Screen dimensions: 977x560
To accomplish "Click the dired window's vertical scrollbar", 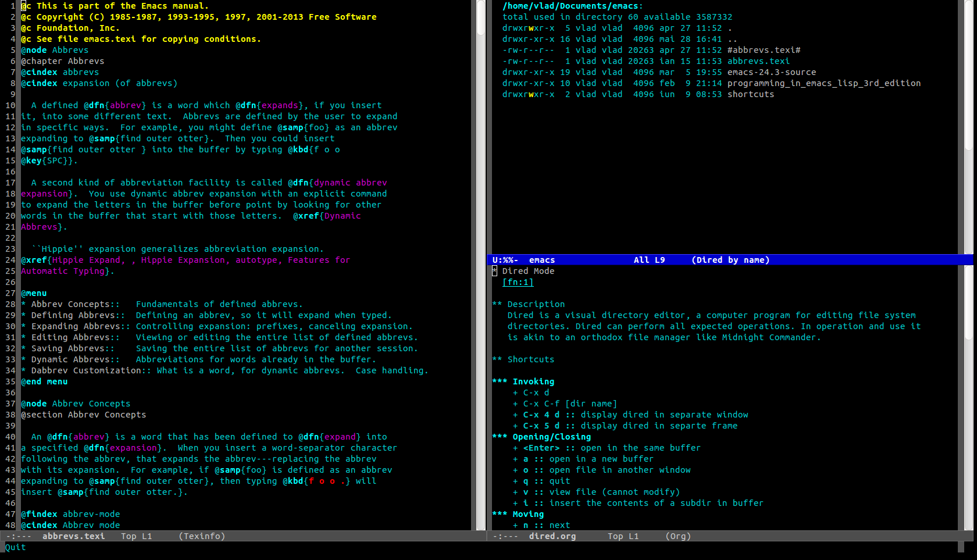I will [x=968, y=127].
